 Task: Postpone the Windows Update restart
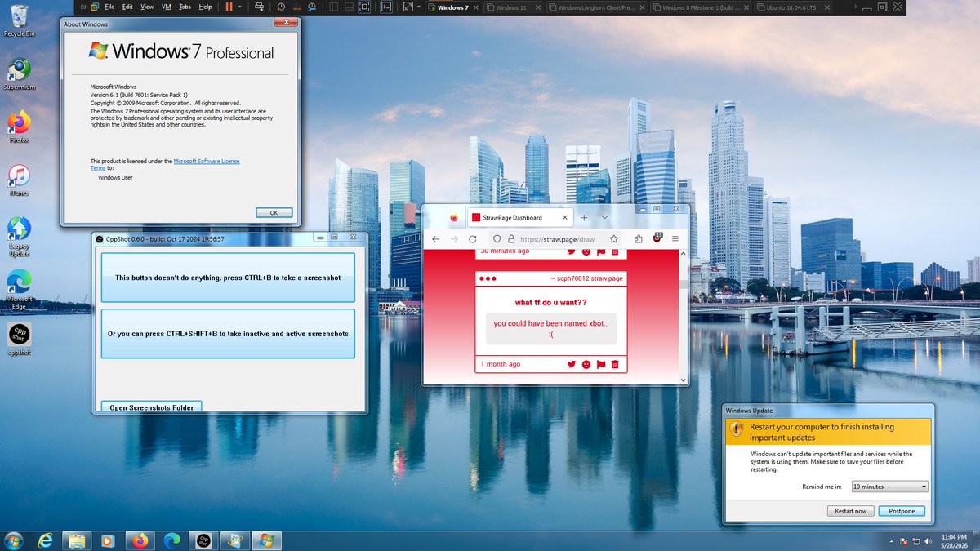tap(902, 511)
